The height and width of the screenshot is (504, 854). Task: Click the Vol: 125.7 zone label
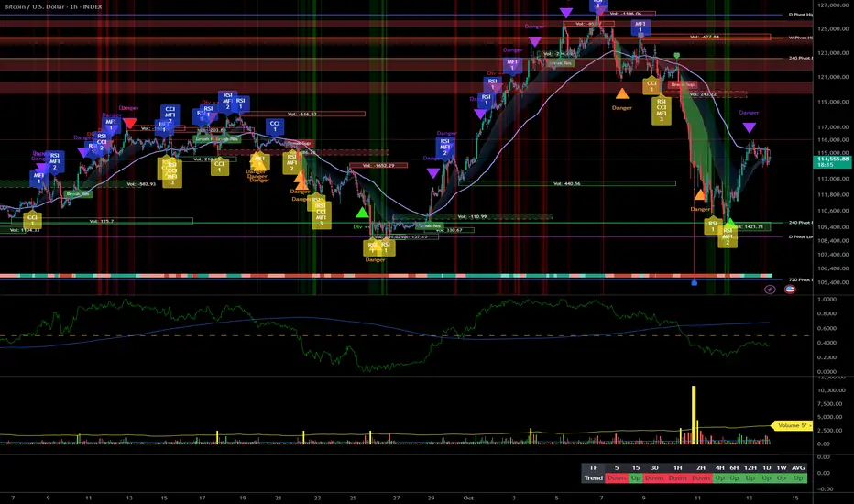coord(102,221)
